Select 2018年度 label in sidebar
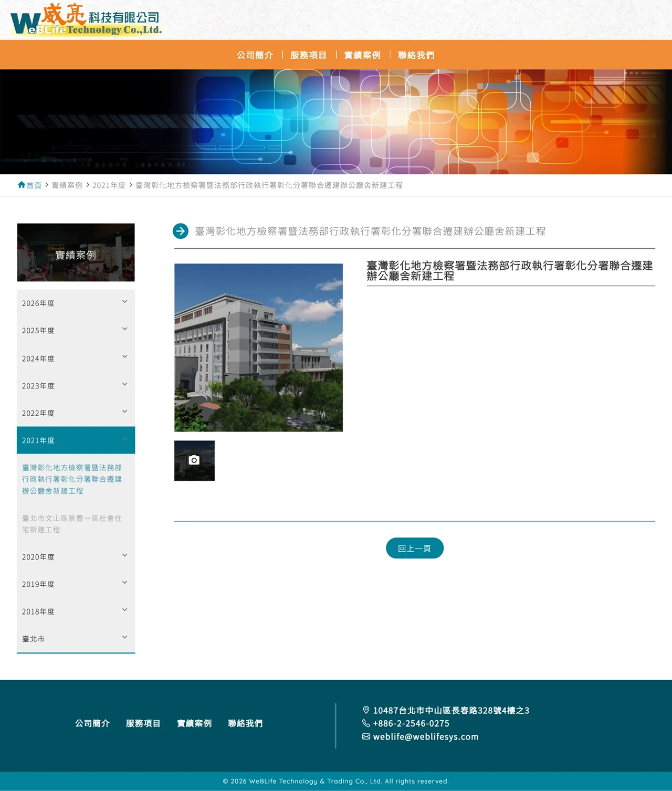The width and height of the screenshot is (672, 791). [38, 611]
